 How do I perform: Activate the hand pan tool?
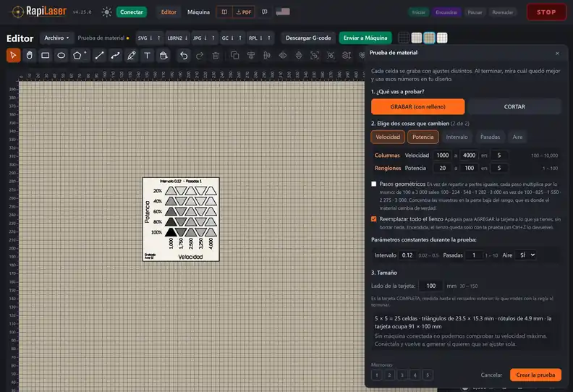(29, 56)
